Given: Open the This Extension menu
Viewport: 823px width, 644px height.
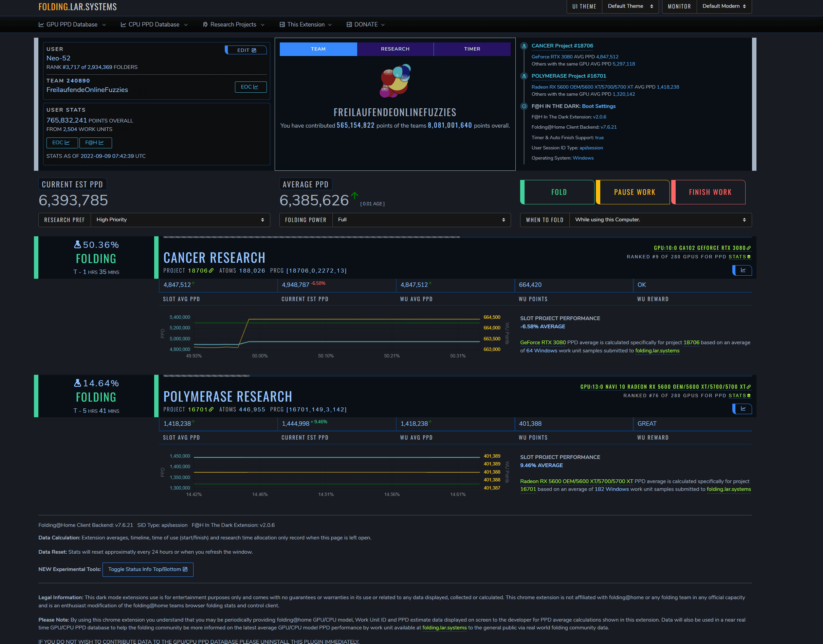Looking at the screenshot, I should (x=305, y=24).
